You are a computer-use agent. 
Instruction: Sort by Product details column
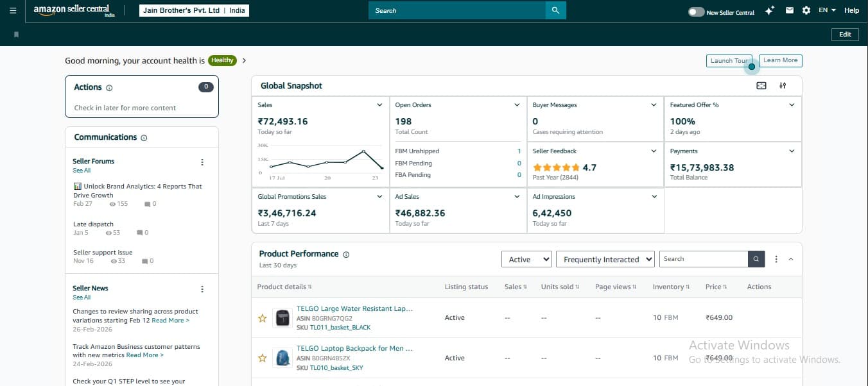[x=284, y=287]
